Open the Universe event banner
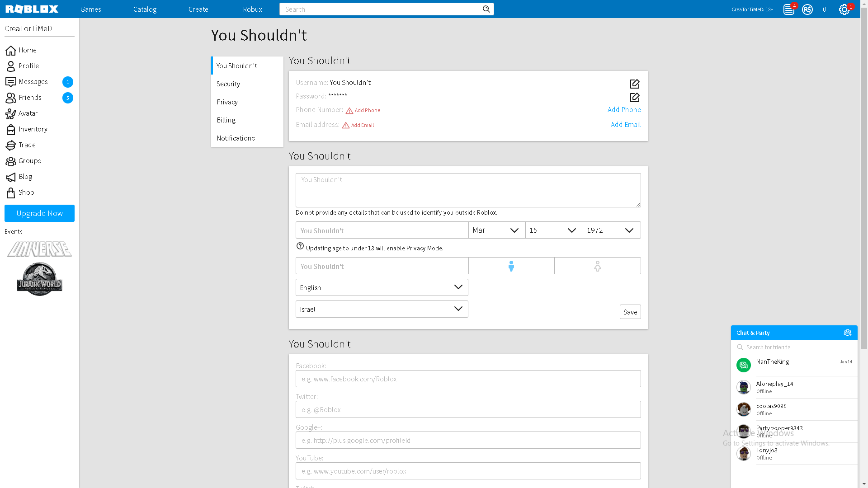 point(39,249)
